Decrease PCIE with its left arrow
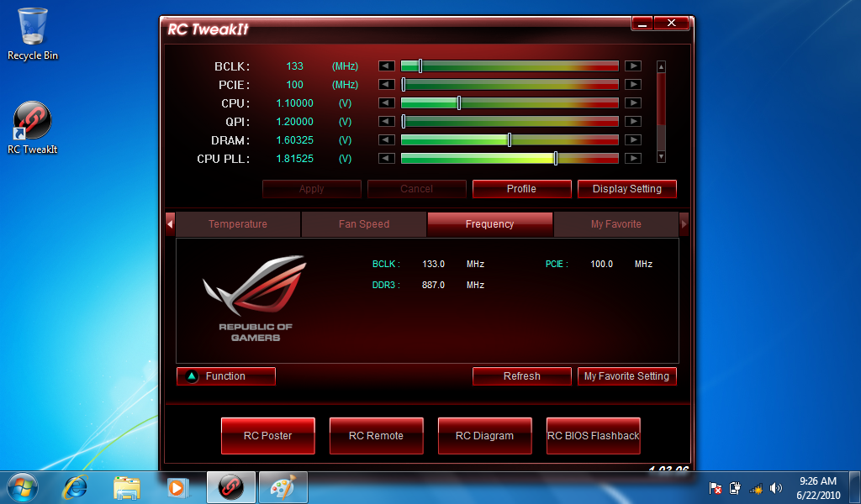 coord(387,85)
